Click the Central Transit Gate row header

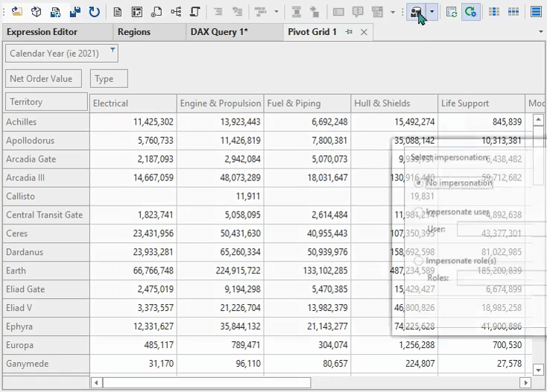[x=46, y=215]
